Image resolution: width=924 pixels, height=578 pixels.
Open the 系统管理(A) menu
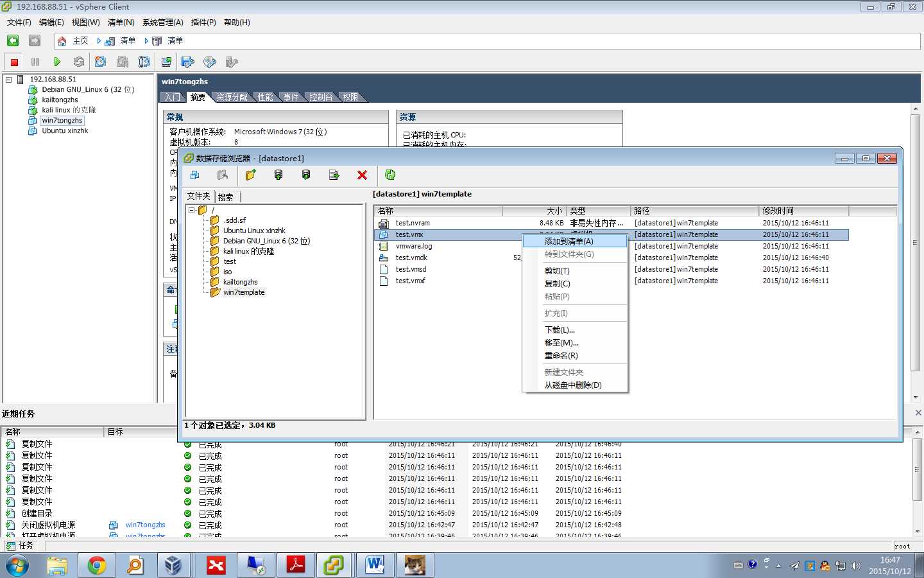[163, 22]
